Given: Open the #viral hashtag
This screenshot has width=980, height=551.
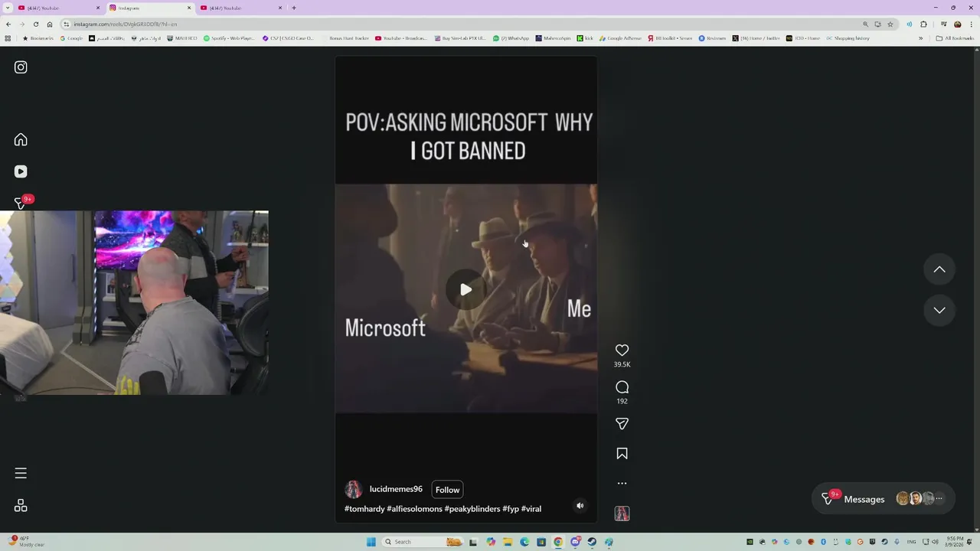Looking at the screenshot, I should click(x=531, y=509).
